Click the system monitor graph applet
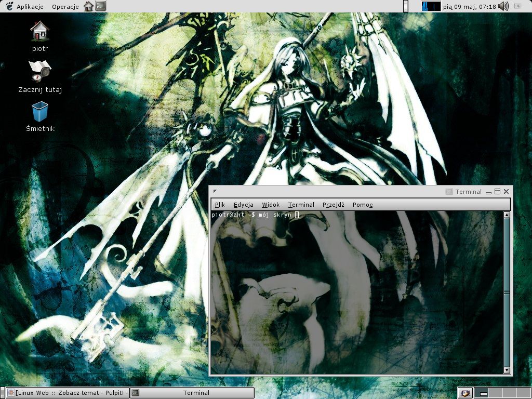532x399 pixels. (431, 6)
